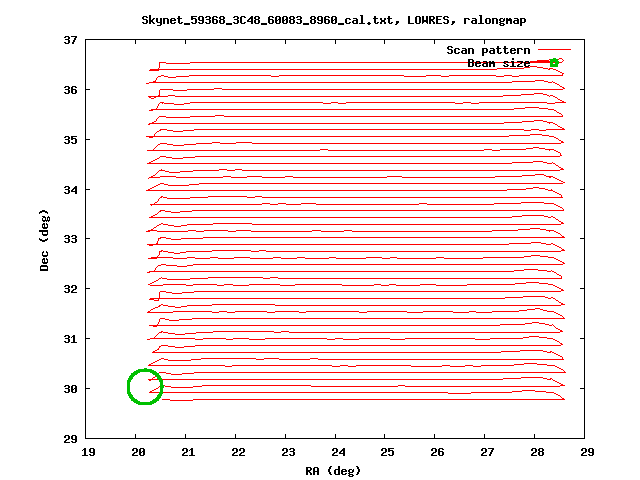Select tick label 33 on Dec axis
The image size is (640, 480).
[x=70, y=239]
